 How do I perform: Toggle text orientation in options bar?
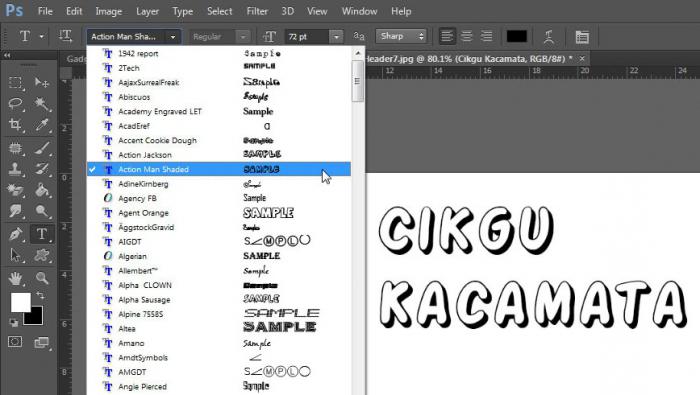(x=66, y=36)
